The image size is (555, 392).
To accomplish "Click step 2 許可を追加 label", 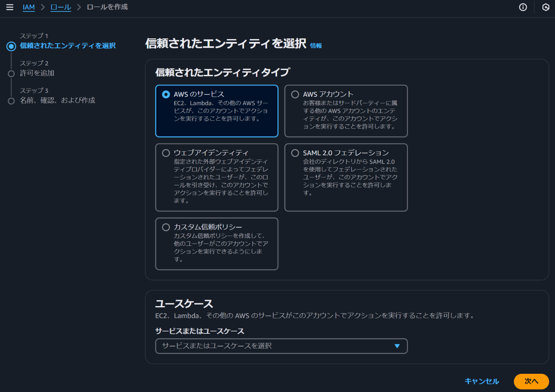I will coord(37,73).
